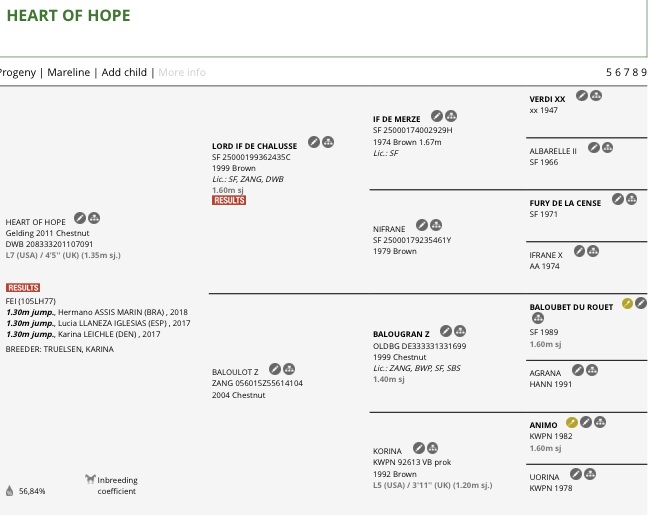Select 7 generations in the pedigree depth selector

point(626,72)
